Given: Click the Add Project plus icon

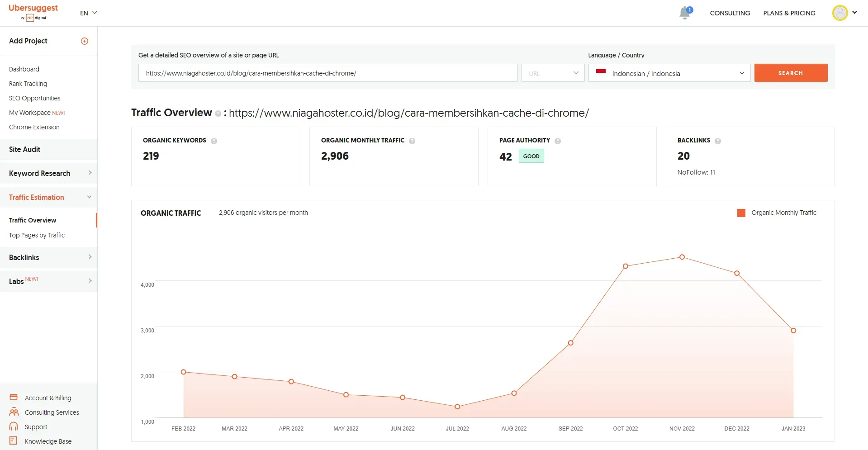Looking at the screenshot, I should coord(85,41).
